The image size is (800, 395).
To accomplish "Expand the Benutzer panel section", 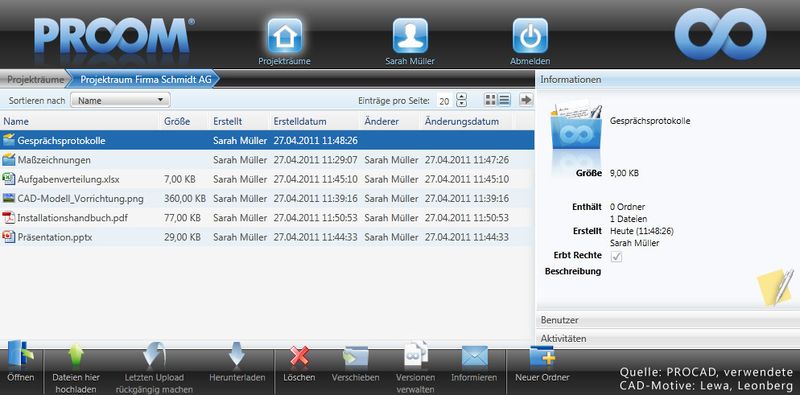I will coord(668,320).
